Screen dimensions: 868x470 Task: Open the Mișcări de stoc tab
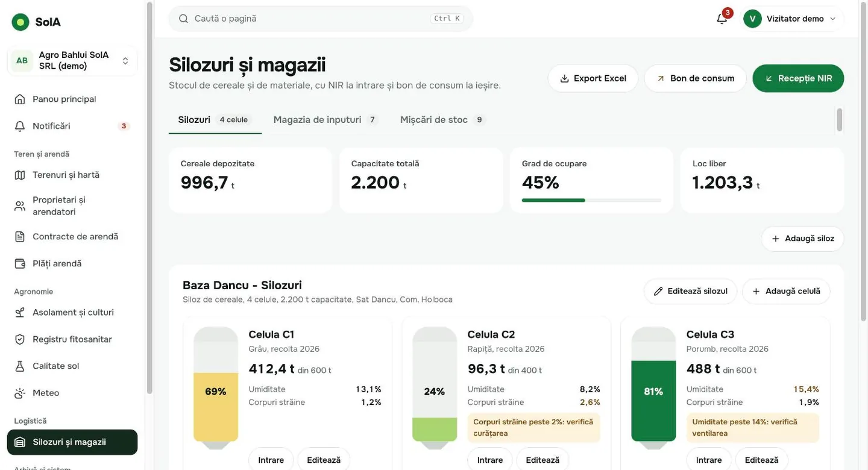click(442, 120)
